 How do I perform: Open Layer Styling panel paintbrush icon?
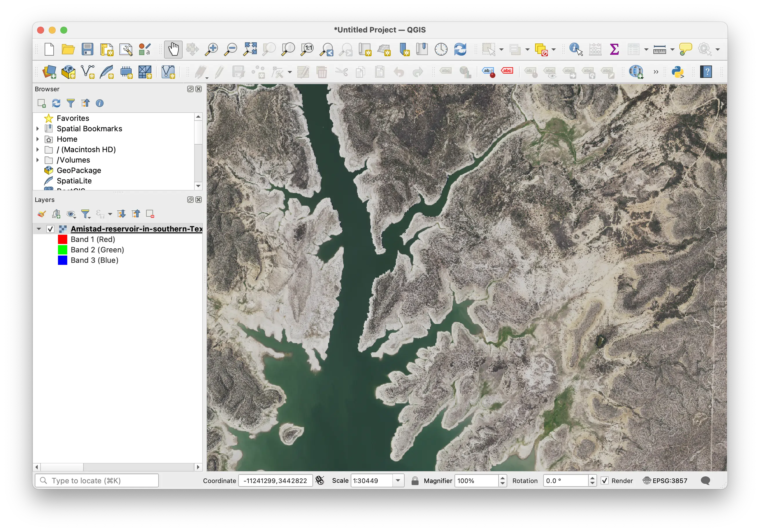click(41, 214)
